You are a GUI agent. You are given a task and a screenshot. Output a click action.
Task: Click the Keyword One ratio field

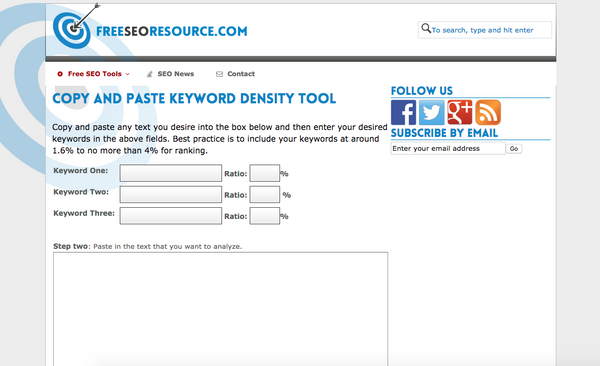[x=265, y=173]
